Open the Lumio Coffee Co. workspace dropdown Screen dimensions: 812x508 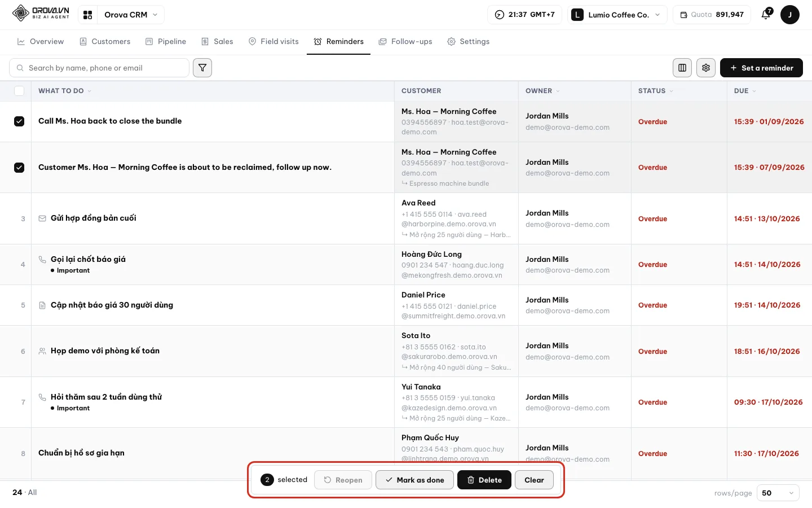617,15
